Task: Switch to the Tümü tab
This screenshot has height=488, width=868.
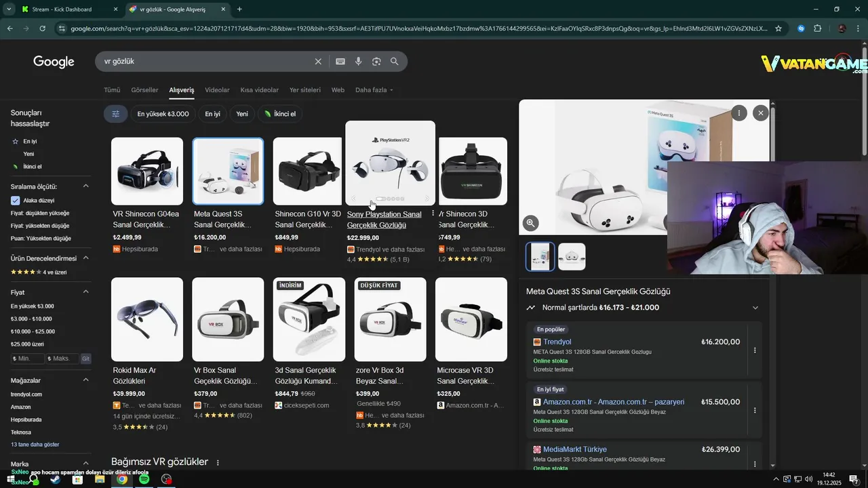Action: 112,90
